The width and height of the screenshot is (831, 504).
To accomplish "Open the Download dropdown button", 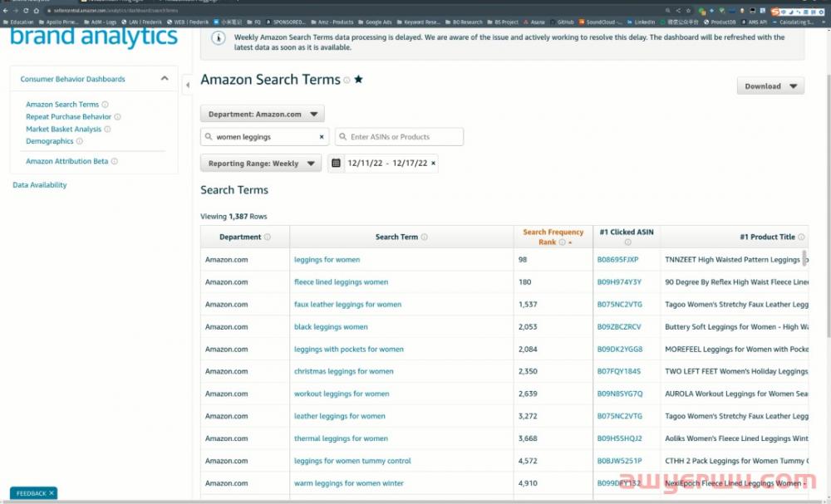I will point(770,86).
